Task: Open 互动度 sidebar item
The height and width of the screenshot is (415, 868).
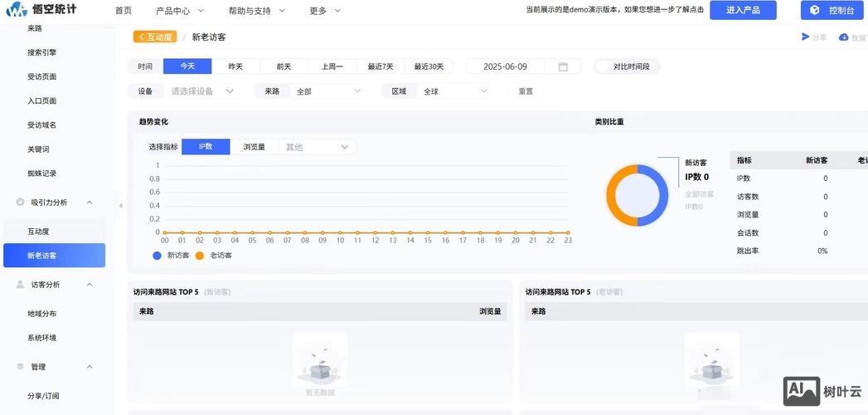Action: (39, 231)
